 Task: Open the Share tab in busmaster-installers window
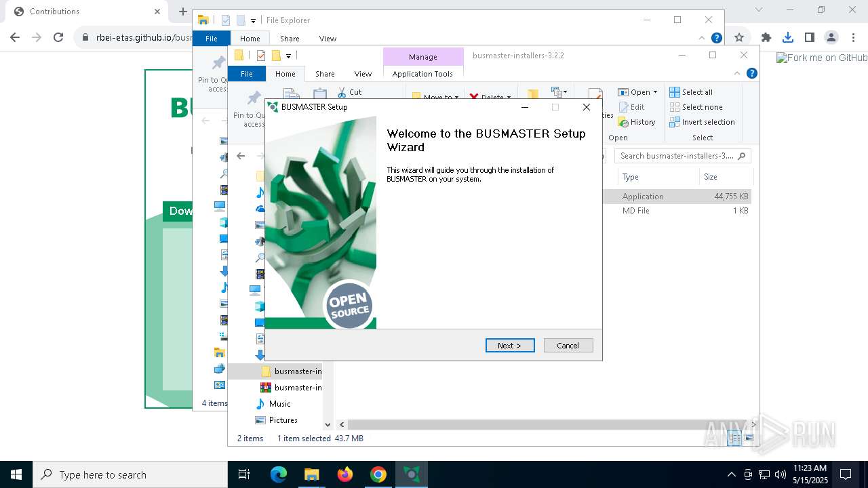(x=325, y=74)
